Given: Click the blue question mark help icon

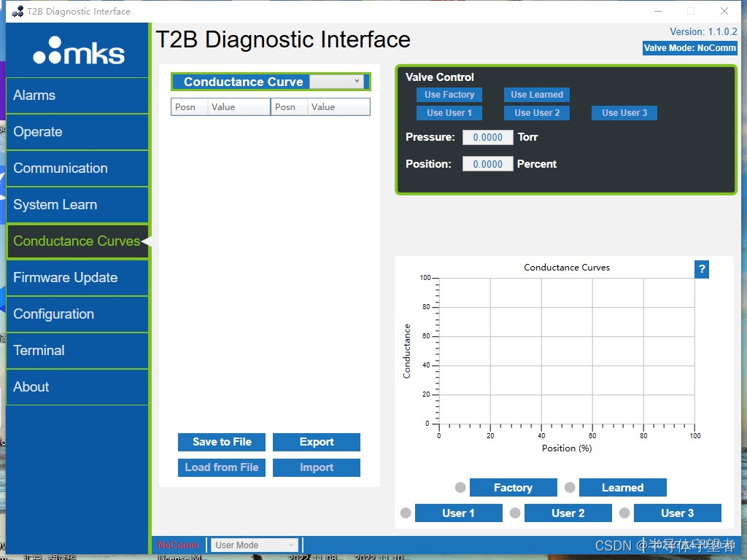Looking at the screenshot, I should (701, 269).
